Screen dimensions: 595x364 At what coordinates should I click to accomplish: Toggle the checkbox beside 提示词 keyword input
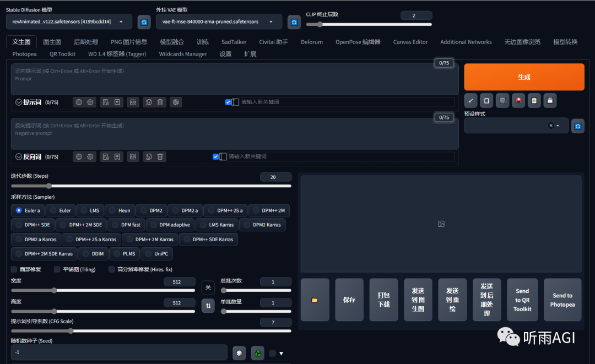pyautogui.click(x=228, y=102)
